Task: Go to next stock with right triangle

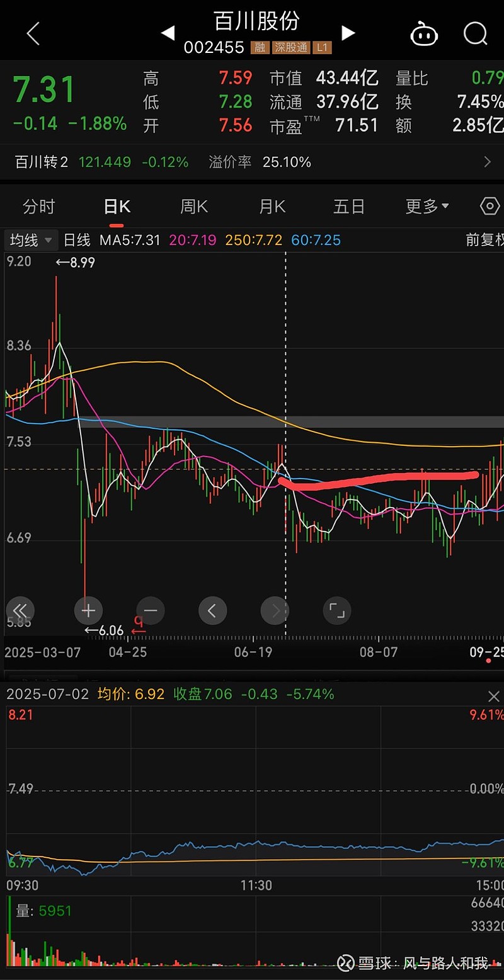Action: pos(348,33)
